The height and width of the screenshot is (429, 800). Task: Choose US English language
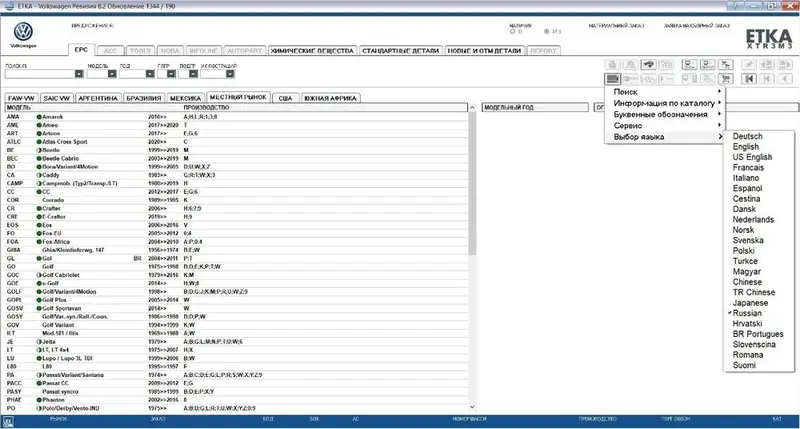pyautogui.click(x=752, y=157)
